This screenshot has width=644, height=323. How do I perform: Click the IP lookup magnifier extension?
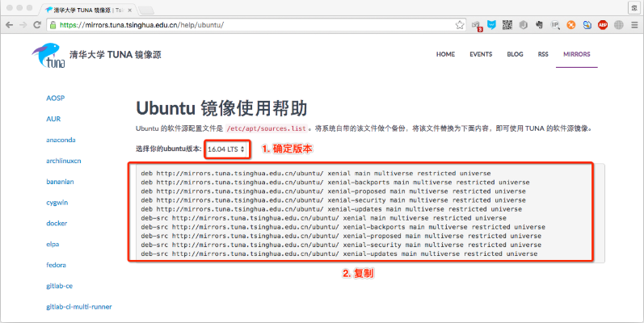click(x=555, y=25)
